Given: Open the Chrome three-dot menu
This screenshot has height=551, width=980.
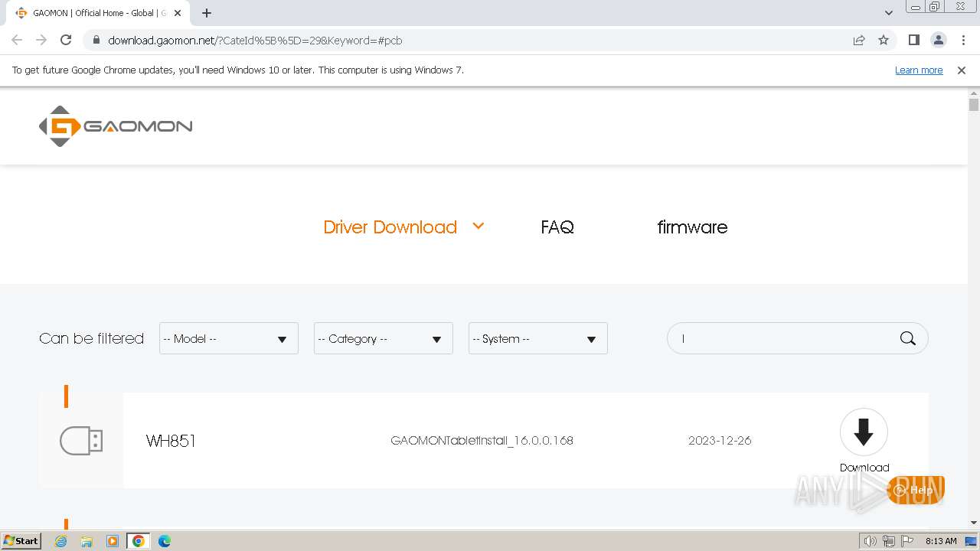Looking at the screenshot, I should (x=963, y=40).
